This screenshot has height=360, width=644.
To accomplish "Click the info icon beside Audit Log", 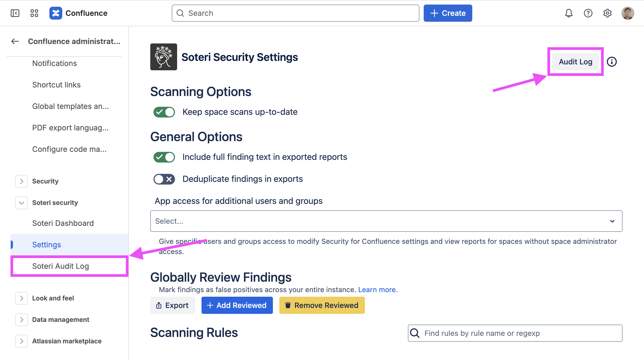I will 612,62.
